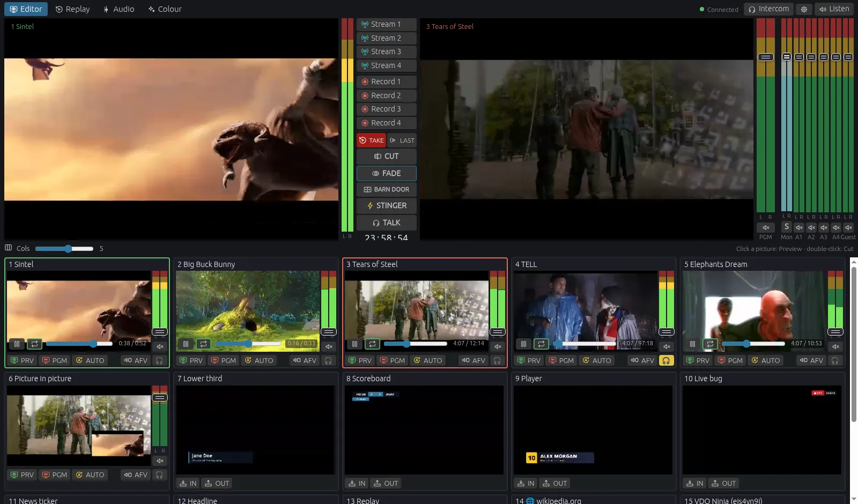
Task: Seek in the Tears of Steel progress bar
Action: pyautogui.click(x=416, y=344)
